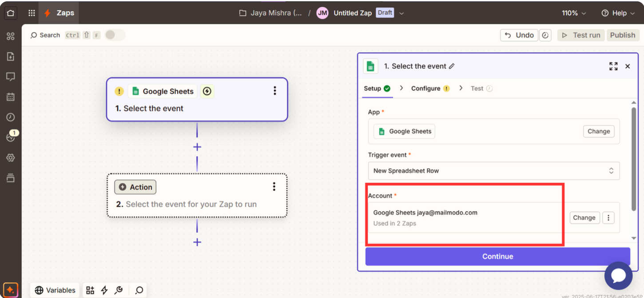The height and width of the screenshot is (298, 644).
Task: Open the Jaya Mishra folder breadcrumb
Action: tap(271, 13)
